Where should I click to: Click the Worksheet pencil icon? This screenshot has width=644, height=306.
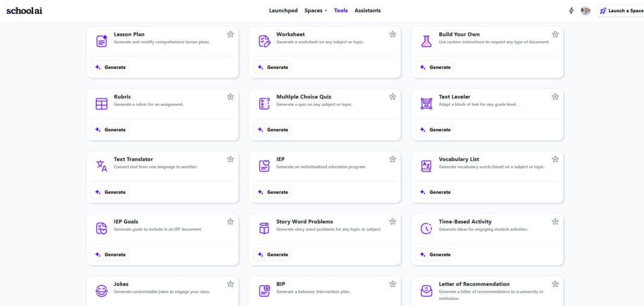coord(264,41)
